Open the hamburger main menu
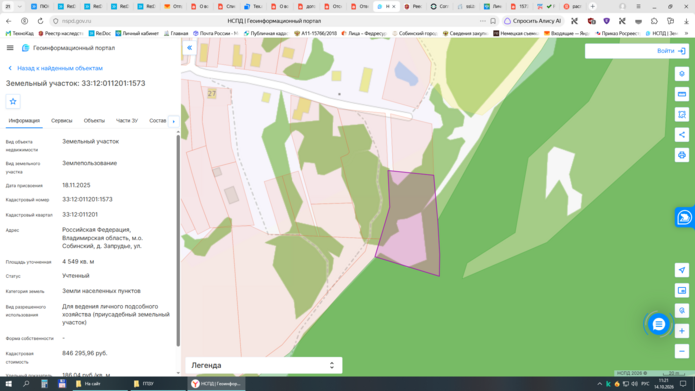 pos(10,48)
